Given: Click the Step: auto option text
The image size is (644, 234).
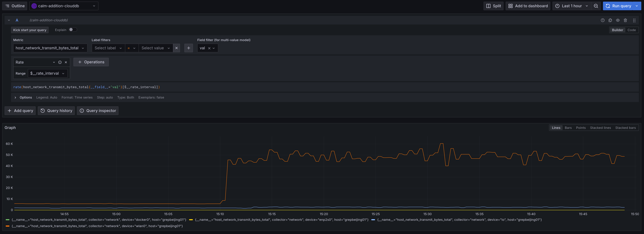Looking at the screenshot, I should 105,98.
